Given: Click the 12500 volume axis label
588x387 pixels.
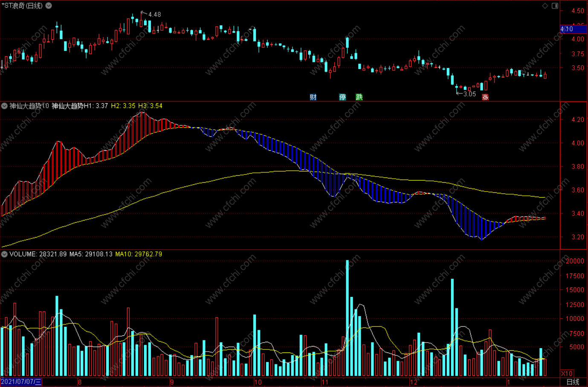Looking at the screenshot, I should pyautogui.click(x=574, y=304).
